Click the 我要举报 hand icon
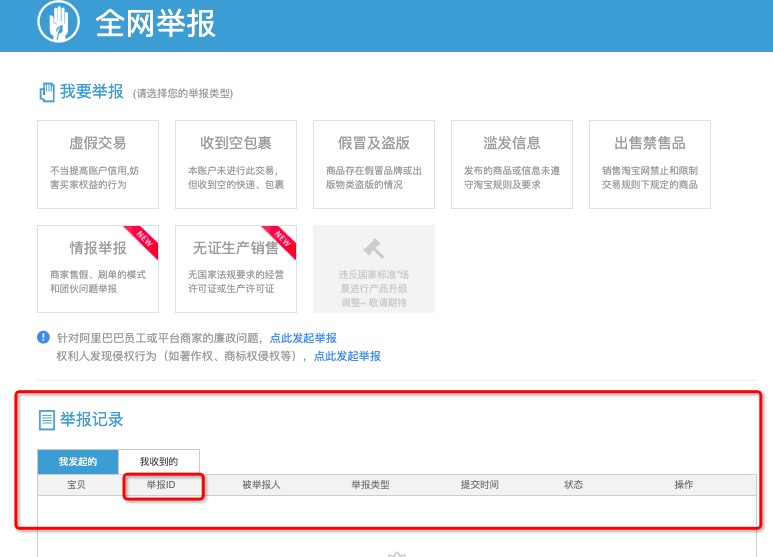Screen dimensions: 773x557 (x=47, y=92)
